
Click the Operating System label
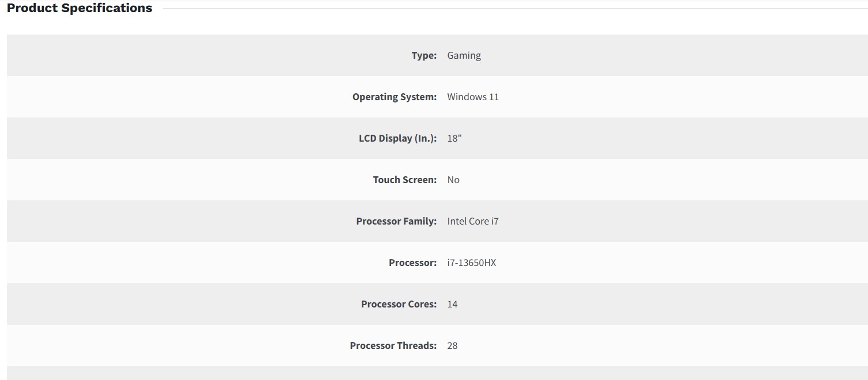pyautogui.click(x=395, y=97)
